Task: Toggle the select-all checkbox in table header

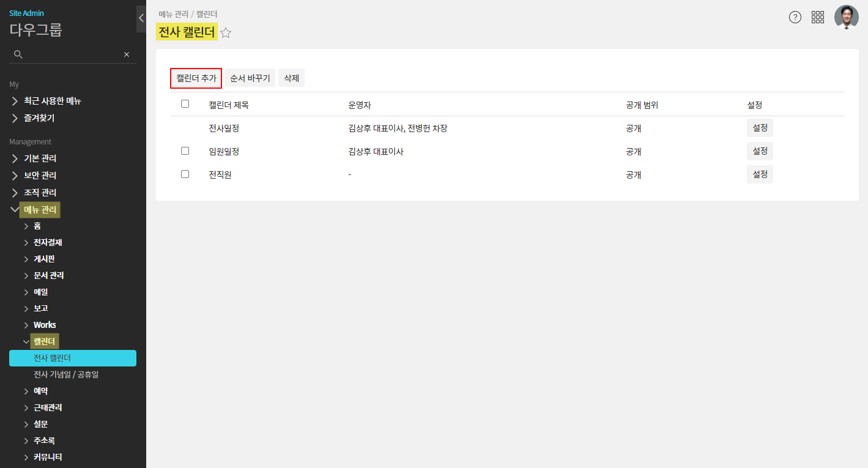Action: click(x=185, y=104)
